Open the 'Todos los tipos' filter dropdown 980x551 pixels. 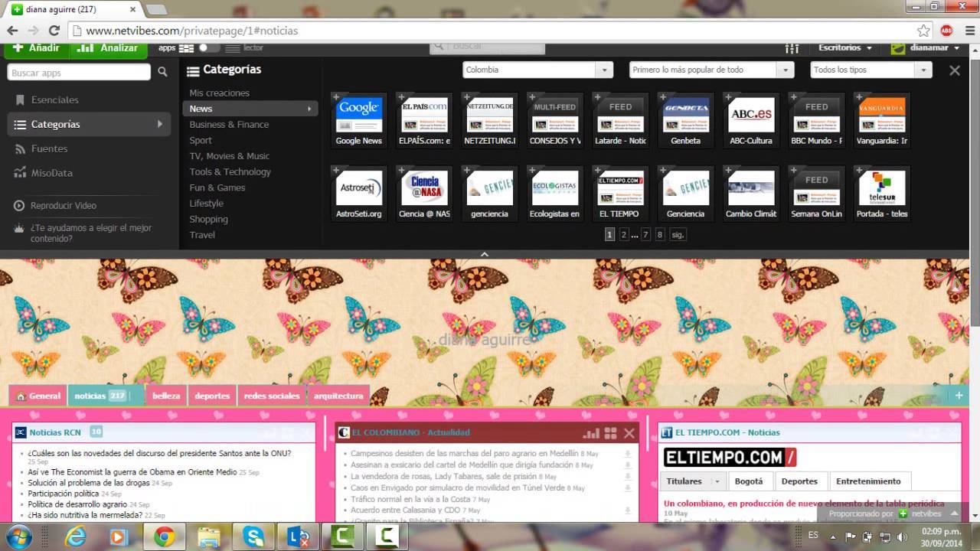[871, 70]
